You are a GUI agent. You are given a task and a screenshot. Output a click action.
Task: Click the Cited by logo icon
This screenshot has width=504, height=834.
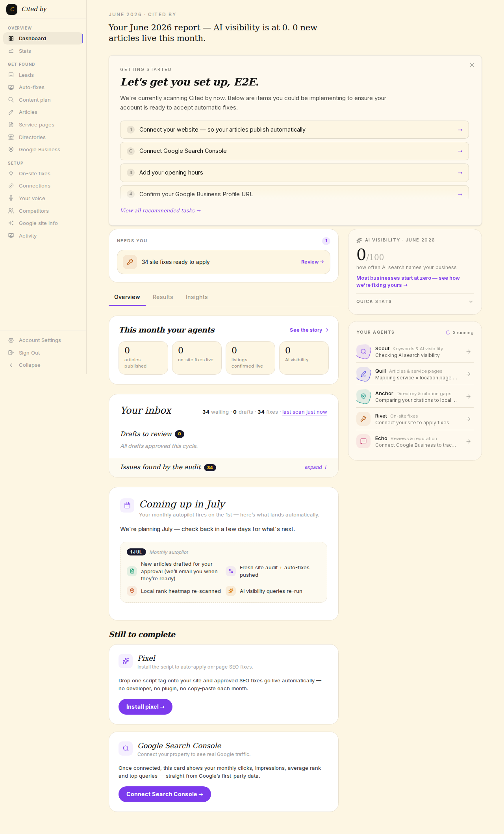[x=12, y=9]
